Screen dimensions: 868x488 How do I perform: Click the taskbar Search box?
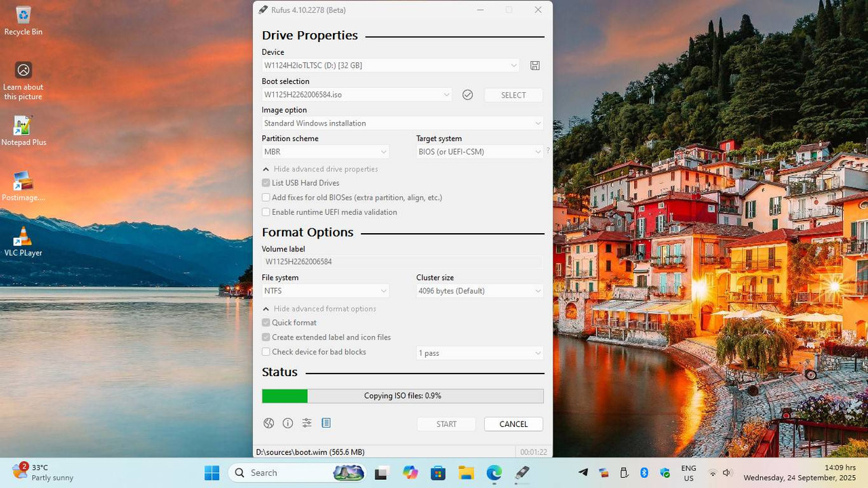click(x=297, y=472)
